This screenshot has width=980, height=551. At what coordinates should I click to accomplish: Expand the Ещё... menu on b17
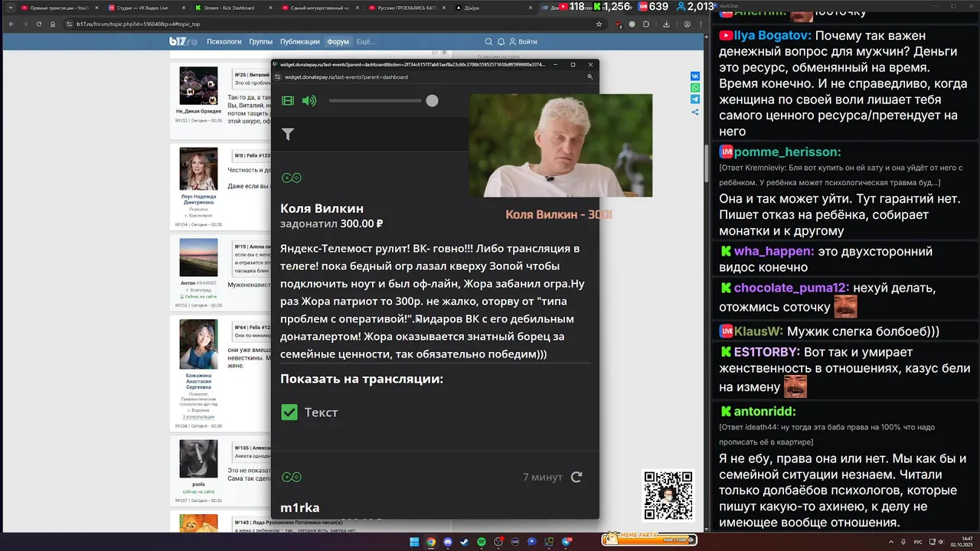coord(365,41)
